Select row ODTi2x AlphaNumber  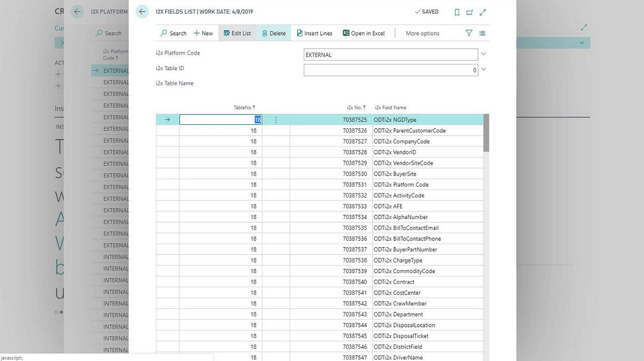(x=319, y=217)
